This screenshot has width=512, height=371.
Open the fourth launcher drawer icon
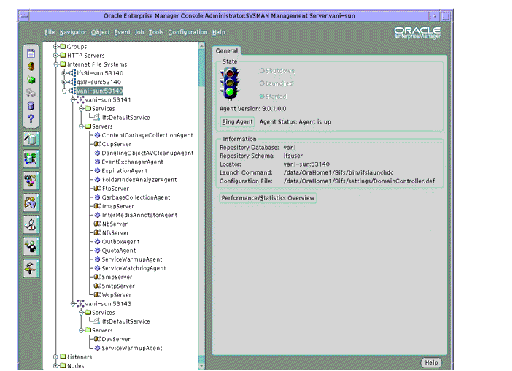tap(31, 203)
